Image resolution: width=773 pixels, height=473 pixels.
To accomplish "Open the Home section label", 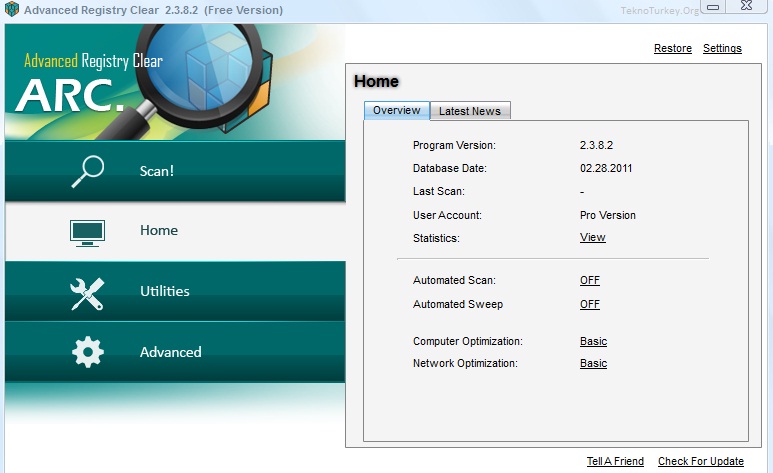I will coord(159,230).
